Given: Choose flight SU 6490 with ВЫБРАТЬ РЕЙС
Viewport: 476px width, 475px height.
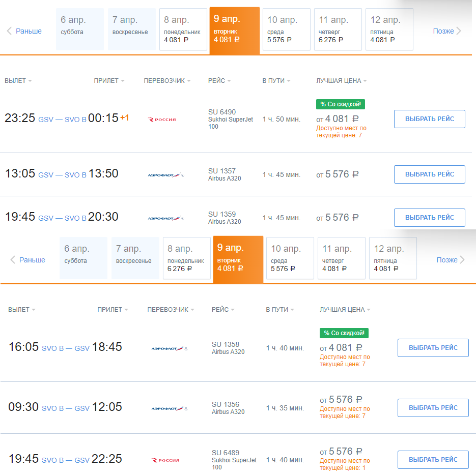Looking at the screenshot, I should pyautogui.click(x=430, y=119).
